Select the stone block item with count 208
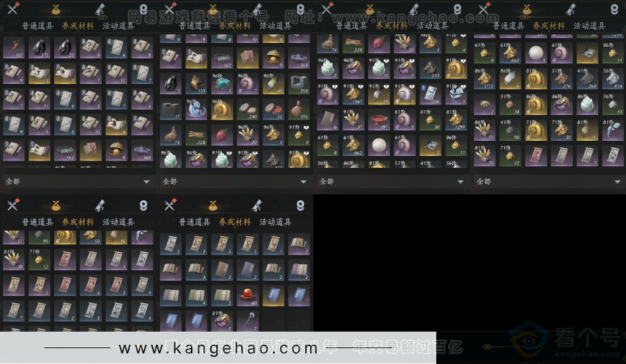The height and width of the screenshot is (364, 626). [299, 83]
